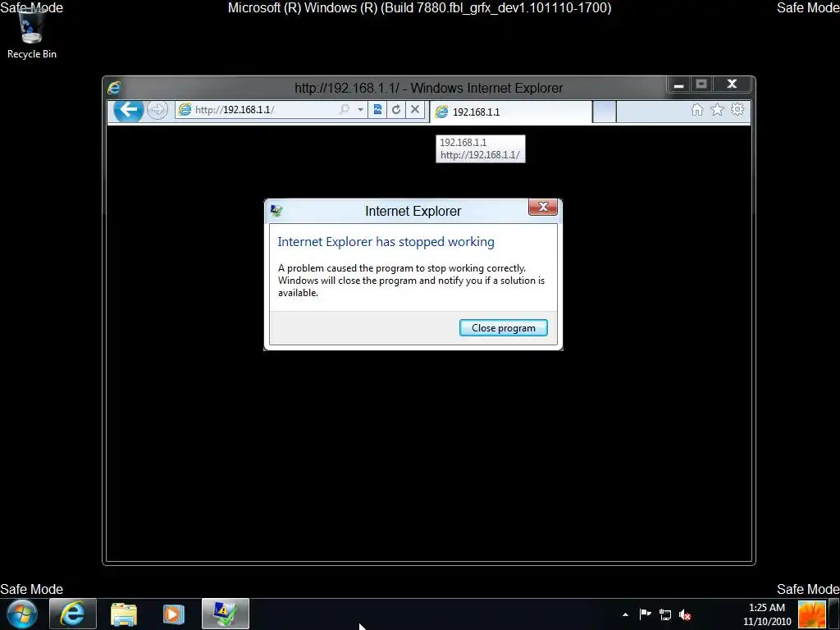This screenshot has height=630, width=840.
Task: Close the Internet Explorer error dialog
Action: tap(543, 208)
